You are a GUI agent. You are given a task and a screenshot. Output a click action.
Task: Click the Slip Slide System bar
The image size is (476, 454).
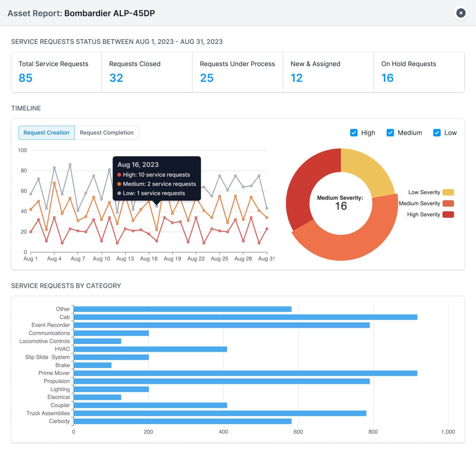(111, 357)
